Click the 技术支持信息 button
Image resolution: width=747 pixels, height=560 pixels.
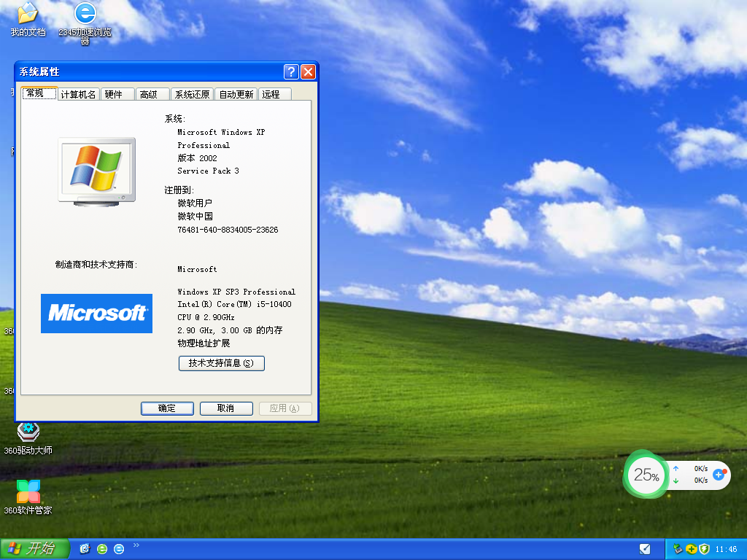pyautogui.click(x=221, y=363)
